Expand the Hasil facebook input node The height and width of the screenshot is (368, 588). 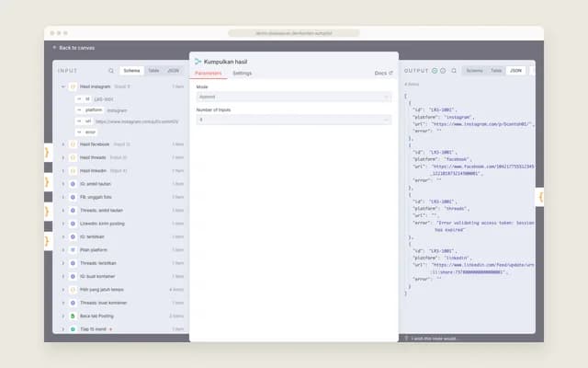click(63, 144)
